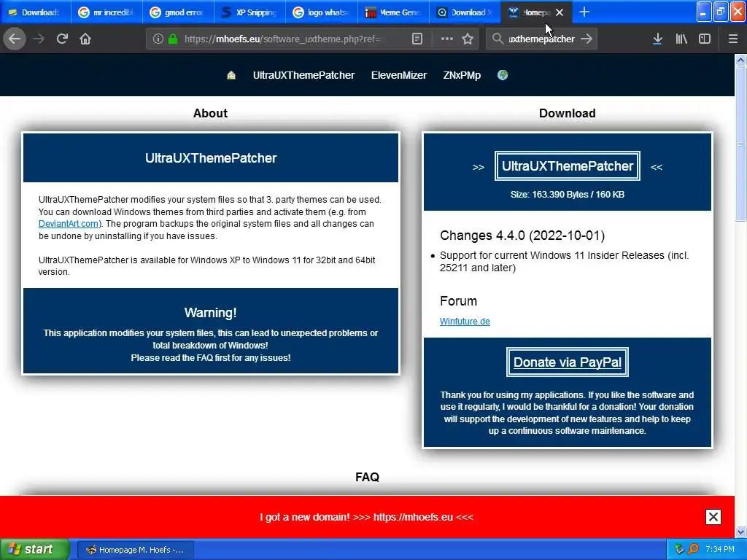Switch to the XP Snipping tab
Screen dimensions: 747x560
tap(249, 12)
